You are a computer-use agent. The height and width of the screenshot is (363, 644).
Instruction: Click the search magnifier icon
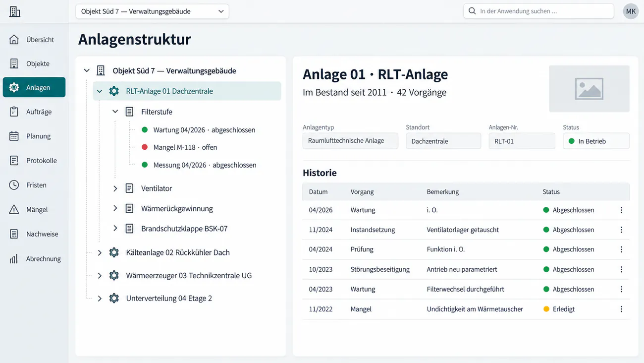point(472,11)
